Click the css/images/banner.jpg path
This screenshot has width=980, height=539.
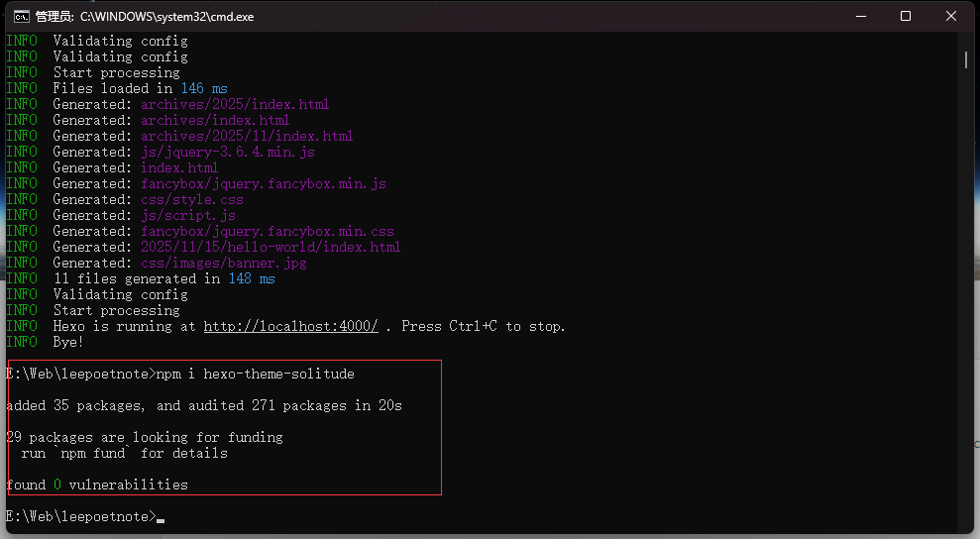click(x=223, y=263)
